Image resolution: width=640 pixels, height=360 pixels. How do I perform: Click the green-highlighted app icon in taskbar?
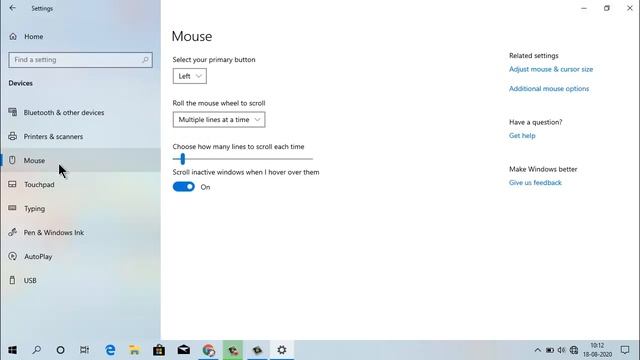(x=233, y=350)
